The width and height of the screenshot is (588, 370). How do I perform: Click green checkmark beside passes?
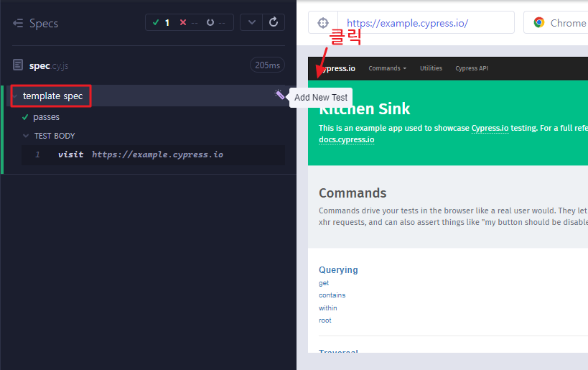25,117
